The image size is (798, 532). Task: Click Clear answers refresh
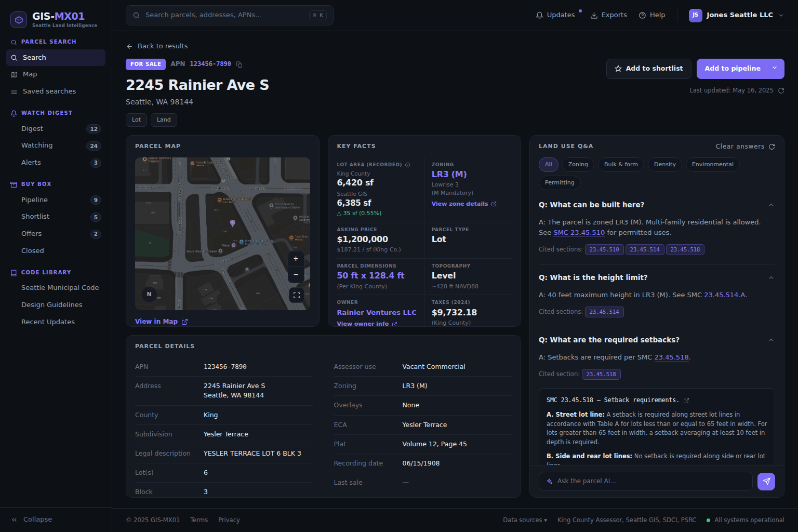(745, 147)
